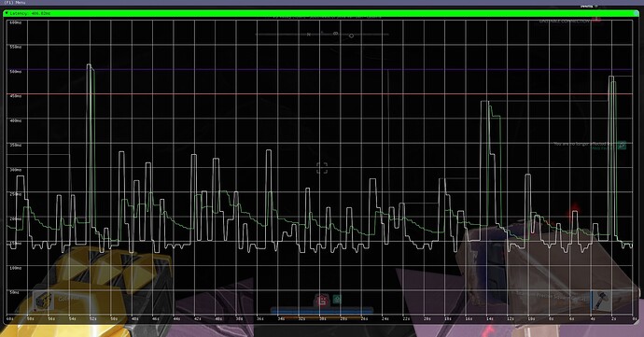Image resolution: width=644 pixels, height=337 pixels.
Task: Click the orange stamina bar below health
Action: tap(322, 316)
